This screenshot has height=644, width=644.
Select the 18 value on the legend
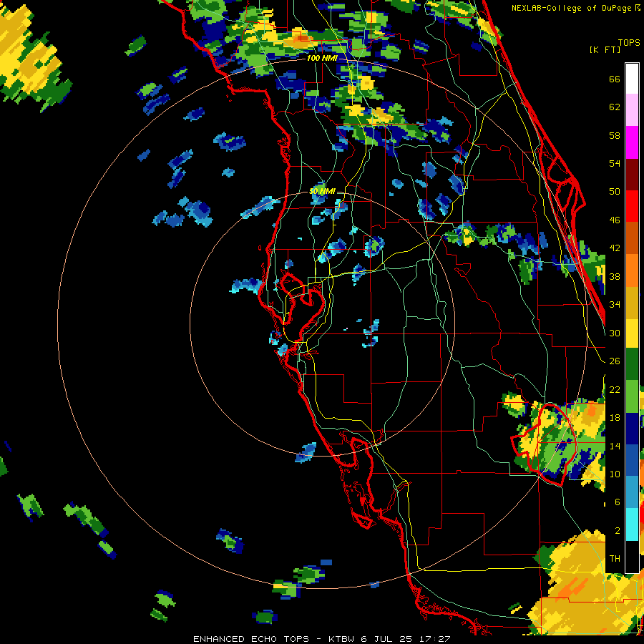(x=615, y=418)
